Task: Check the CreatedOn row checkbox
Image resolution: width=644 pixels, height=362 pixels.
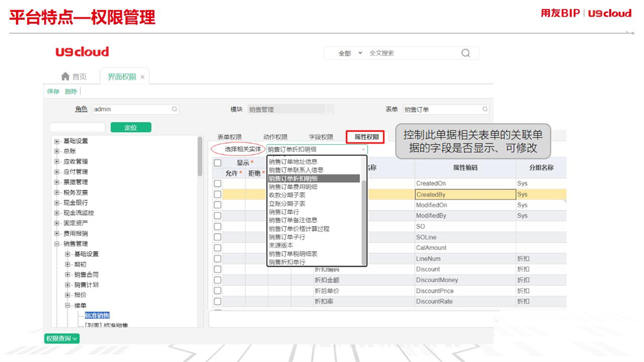Action: [x=218, y=184]
